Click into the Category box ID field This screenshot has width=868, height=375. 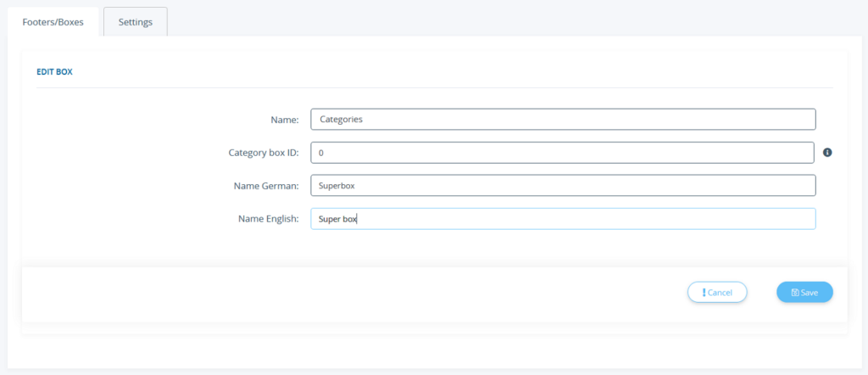pyautogui.click(x=563, y=153)
